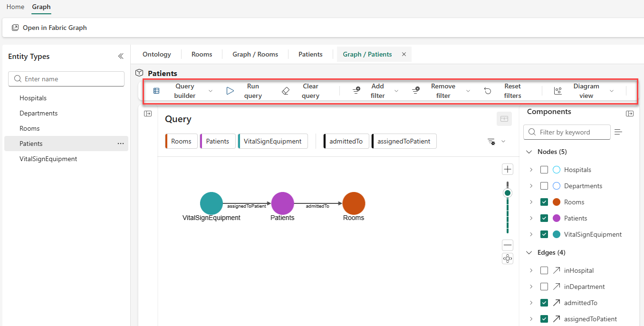Viewport: 644px width, 326px height.
Task: Open the Query builder dropdown arrow
Action: (x=211, y=91)
